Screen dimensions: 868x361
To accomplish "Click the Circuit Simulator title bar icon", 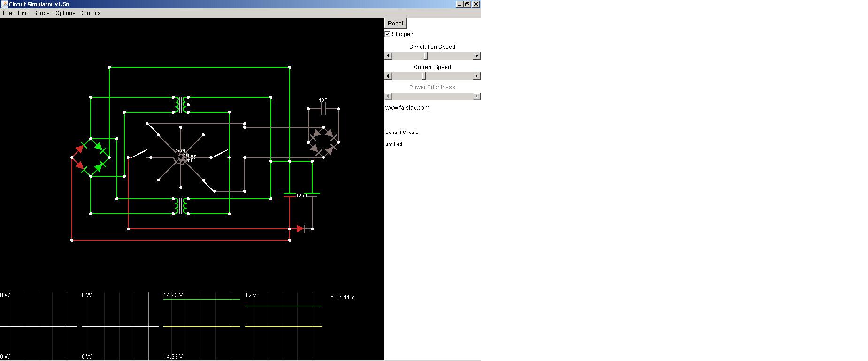I will [4, 4].
